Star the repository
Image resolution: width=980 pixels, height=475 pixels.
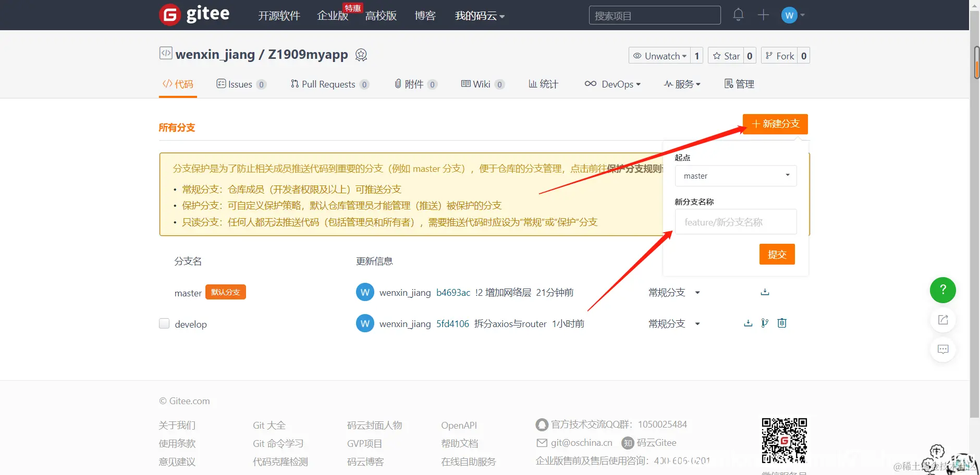pyautogui.click(x=726, y=56)
